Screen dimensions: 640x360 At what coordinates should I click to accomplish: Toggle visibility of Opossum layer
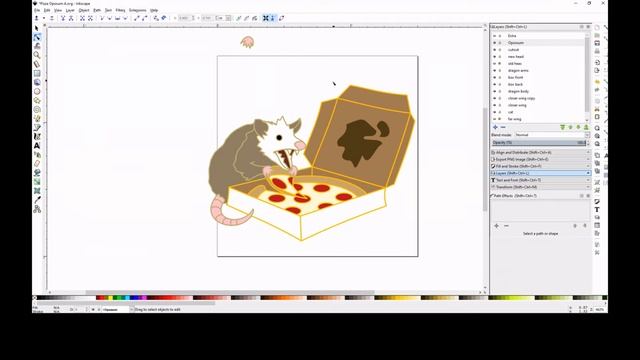[x=494, y=43]
